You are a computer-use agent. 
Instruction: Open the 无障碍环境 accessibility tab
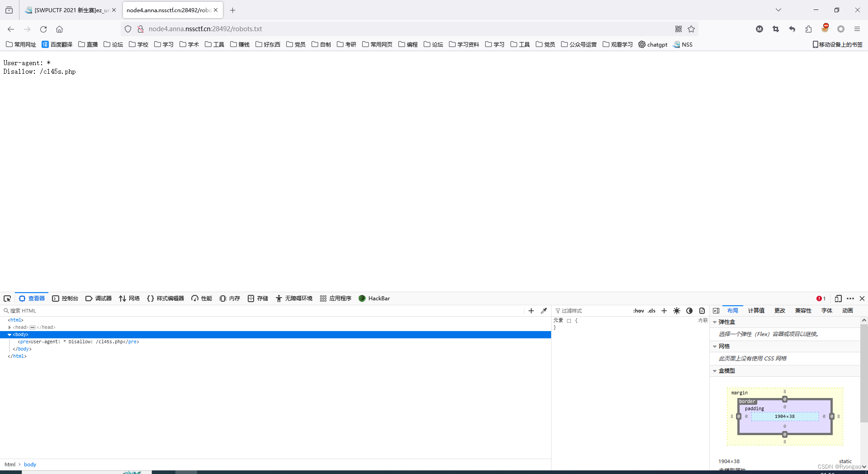point(294,299)
